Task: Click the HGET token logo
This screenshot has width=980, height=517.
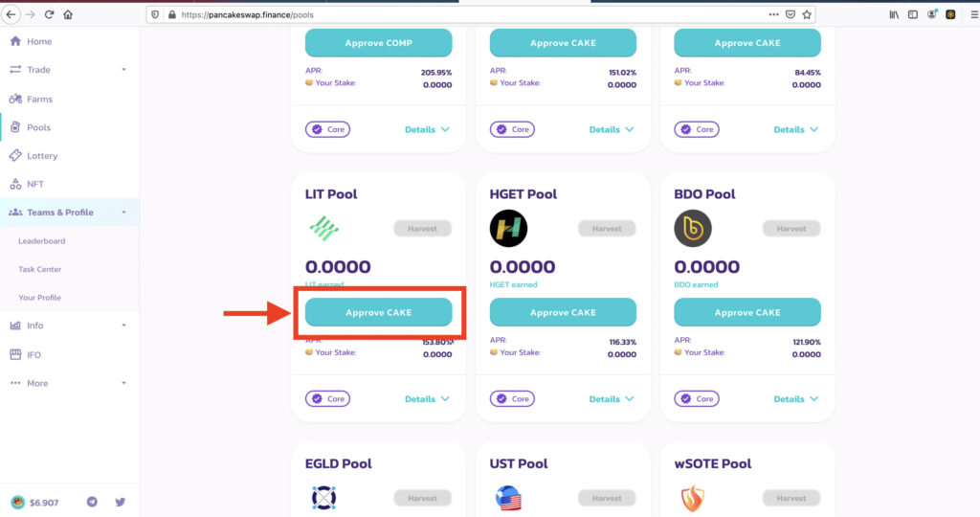Action: 508,228
